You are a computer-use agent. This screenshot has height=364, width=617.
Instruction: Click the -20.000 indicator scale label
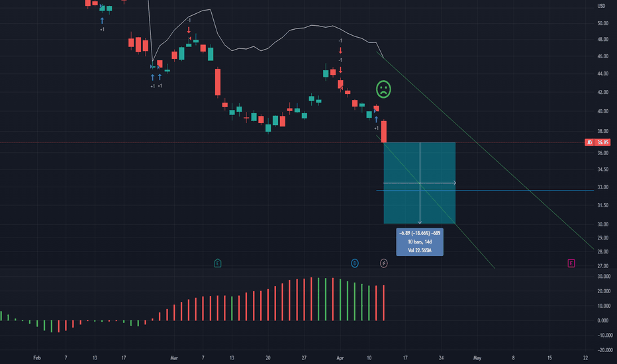[605, 350]
